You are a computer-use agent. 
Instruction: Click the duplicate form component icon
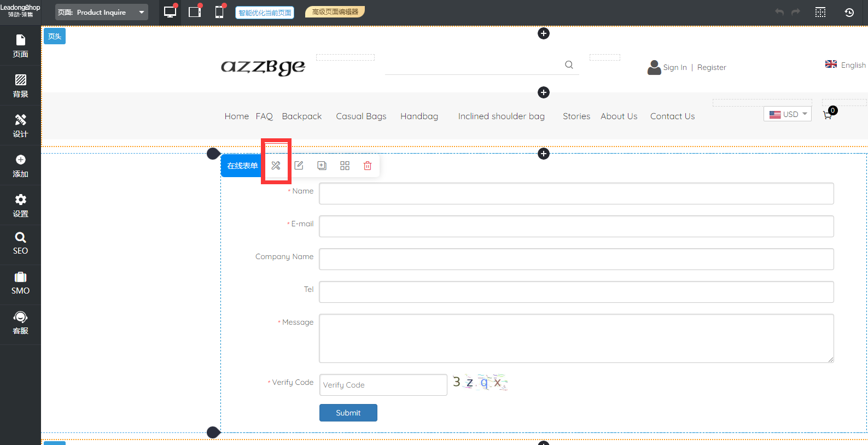coord(322,166)
